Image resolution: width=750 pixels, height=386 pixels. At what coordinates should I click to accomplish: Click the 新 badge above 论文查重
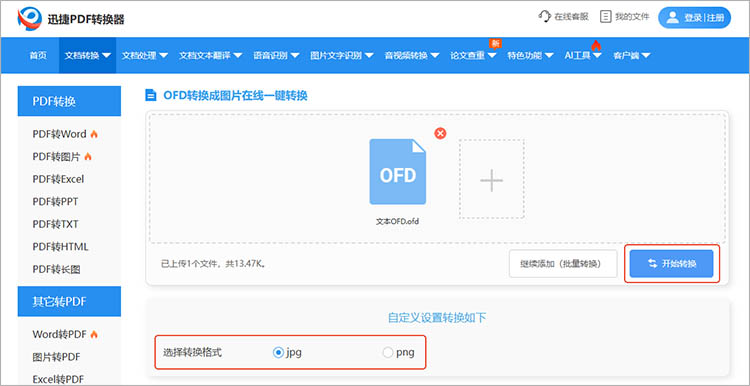click(x=495, y=44)
